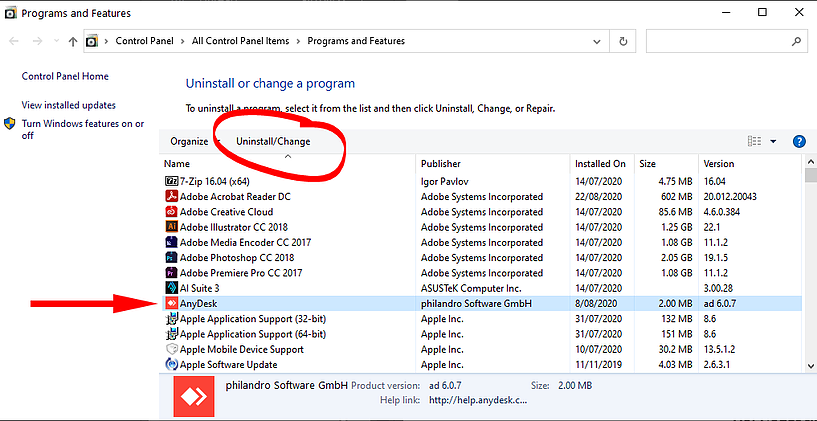Click the scroll down arrow of the list
817x421 pixels.
[810, 366]
